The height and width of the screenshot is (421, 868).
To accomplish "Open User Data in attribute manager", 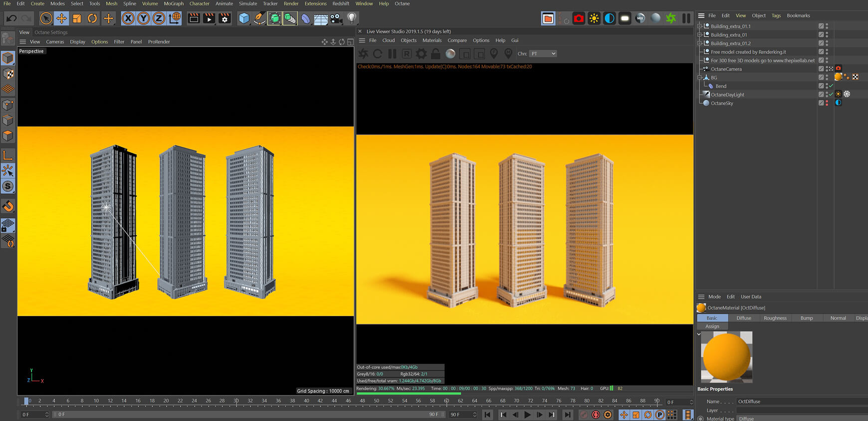I will [751, 297].
